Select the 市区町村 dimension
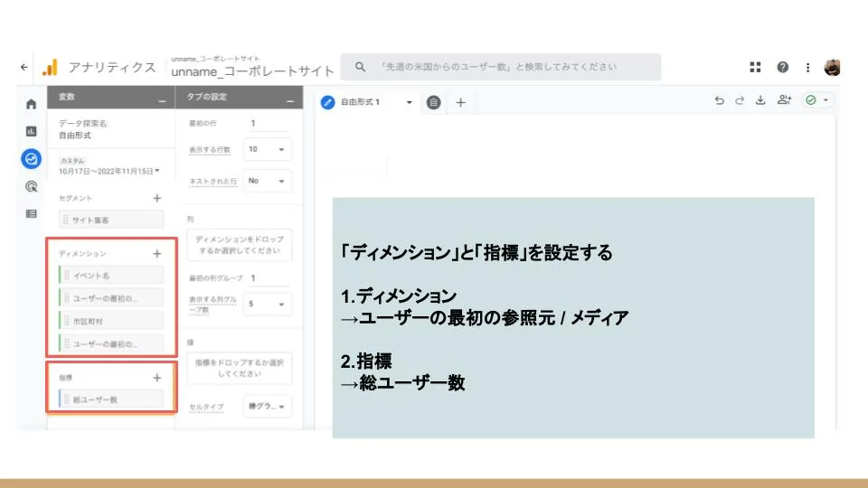Screen dimensions: 868x488 (x=111, y=321)
